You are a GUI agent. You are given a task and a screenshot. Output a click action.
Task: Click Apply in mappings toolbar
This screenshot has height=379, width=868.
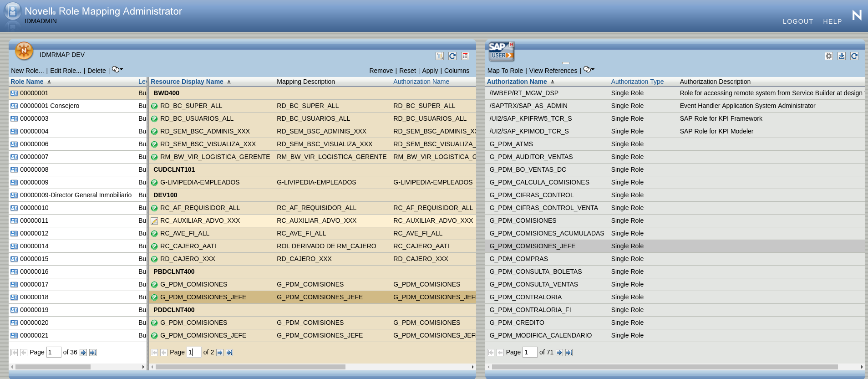point(430,71)
